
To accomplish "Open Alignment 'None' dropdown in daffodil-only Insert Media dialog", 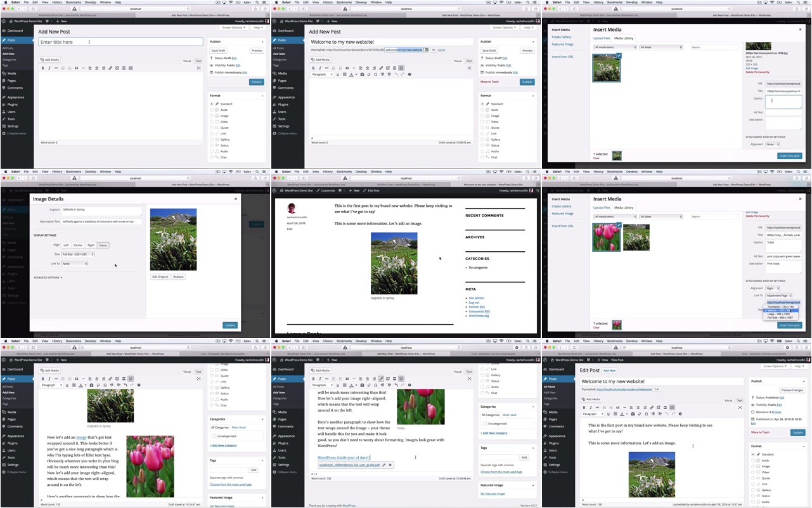I will [773, 144].
